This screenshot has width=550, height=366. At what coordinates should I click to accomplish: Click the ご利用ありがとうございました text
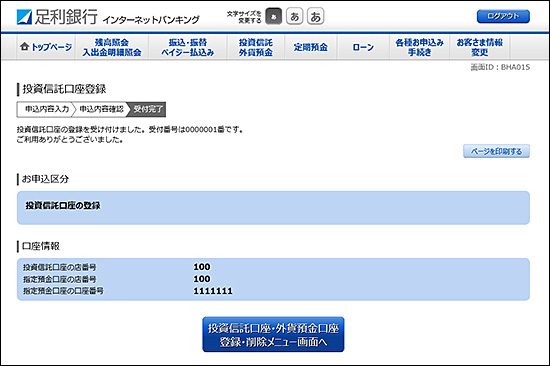pos(70,140)
